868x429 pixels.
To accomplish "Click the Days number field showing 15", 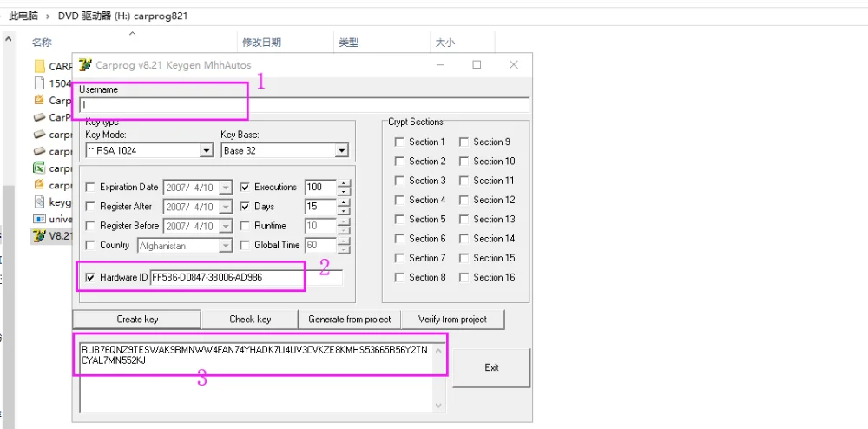I will click(x=320, y=207).
